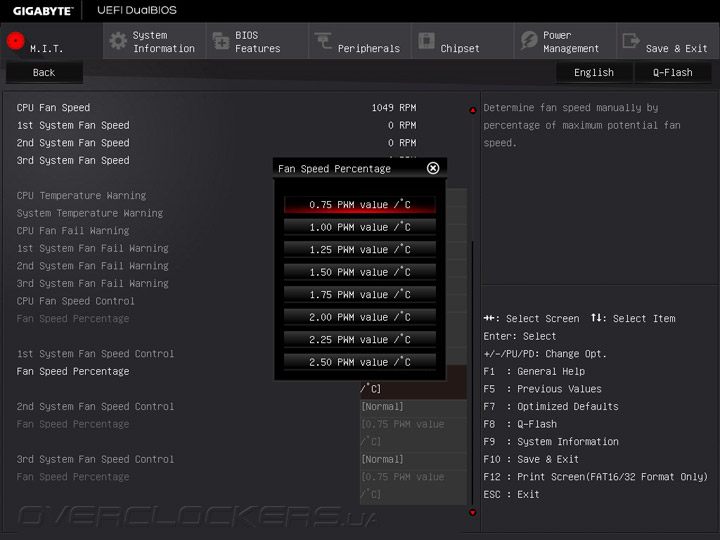Image resolution: width=720 pixels, height=540 pixels.
Task: Click the English language button
Action: pos(594,73)
